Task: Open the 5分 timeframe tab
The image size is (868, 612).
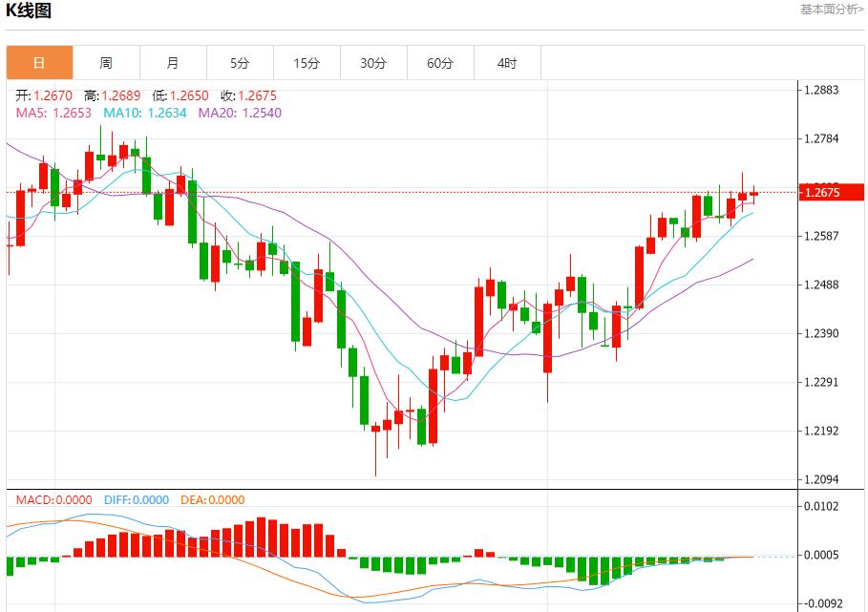Action: (240, 63)
